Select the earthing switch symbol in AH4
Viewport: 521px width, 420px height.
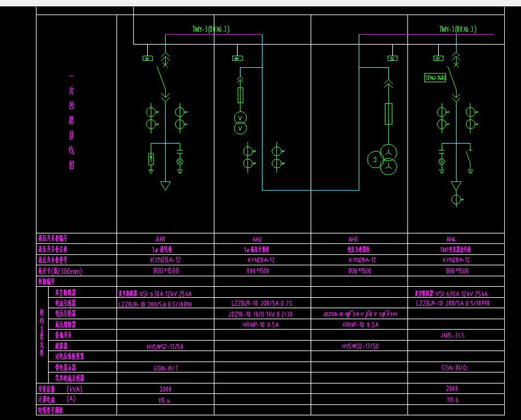pos(470,162)
